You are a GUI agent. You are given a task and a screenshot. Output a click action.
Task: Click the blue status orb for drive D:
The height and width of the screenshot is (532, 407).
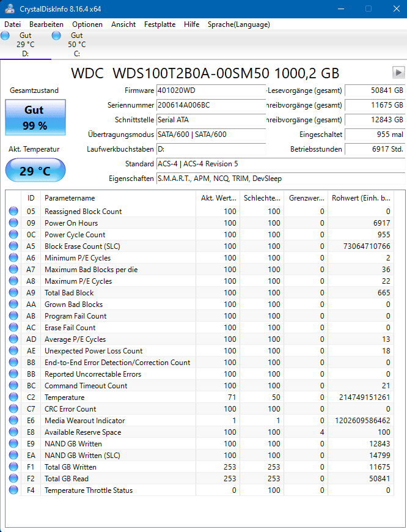click(x=5, y=35)
